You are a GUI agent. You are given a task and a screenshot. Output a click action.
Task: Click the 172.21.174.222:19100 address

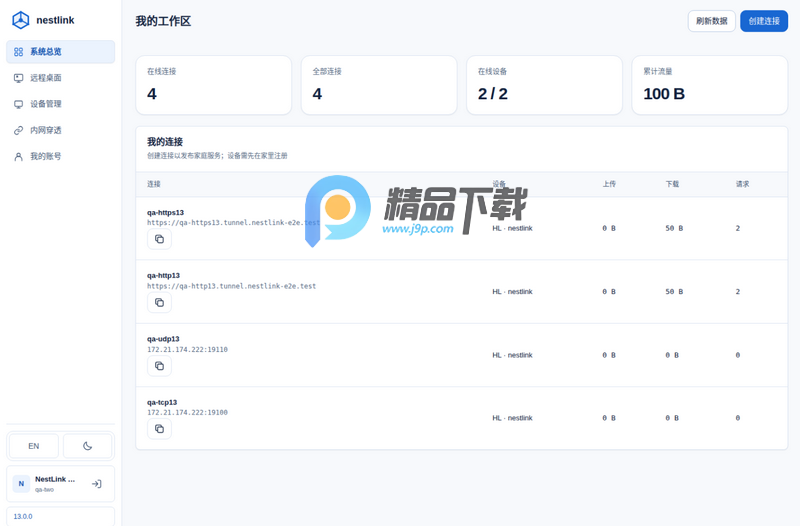coord(187,412)
